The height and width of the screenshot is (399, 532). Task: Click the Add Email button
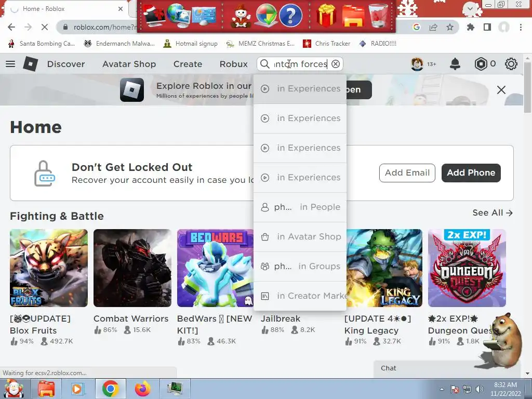tap(407, 172)
